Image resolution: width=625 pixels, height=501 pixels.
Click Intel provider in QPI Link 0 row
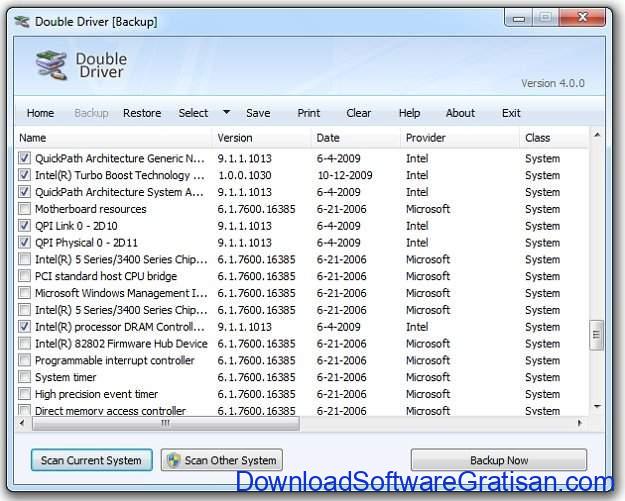[417, 226]
